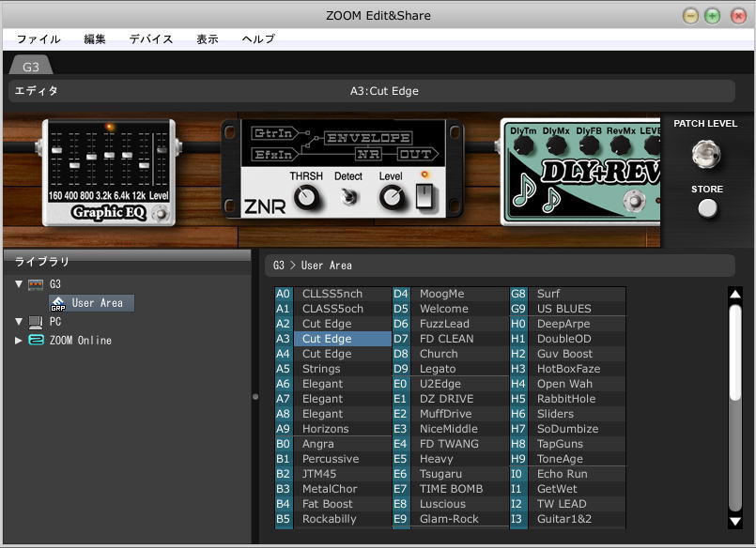Screen dimensions: 756x548
Task: Click User Area in the breadcrumb path
Action: [327, 266]
